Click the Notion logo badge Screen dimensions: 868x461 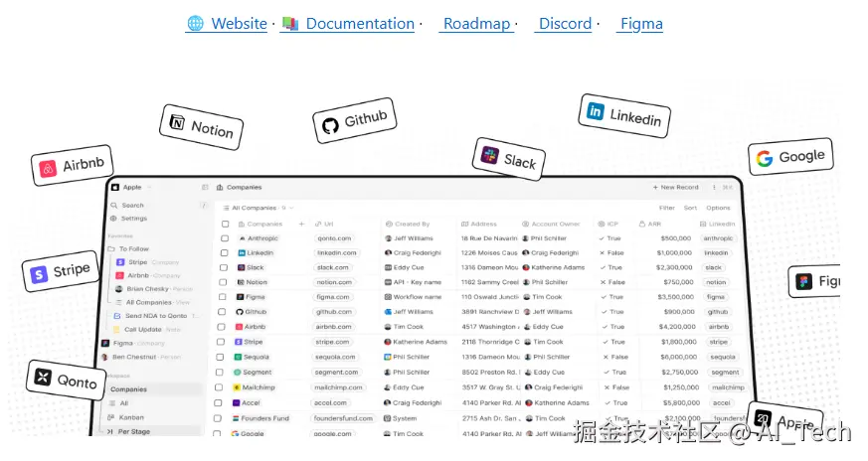coord(202,127)
